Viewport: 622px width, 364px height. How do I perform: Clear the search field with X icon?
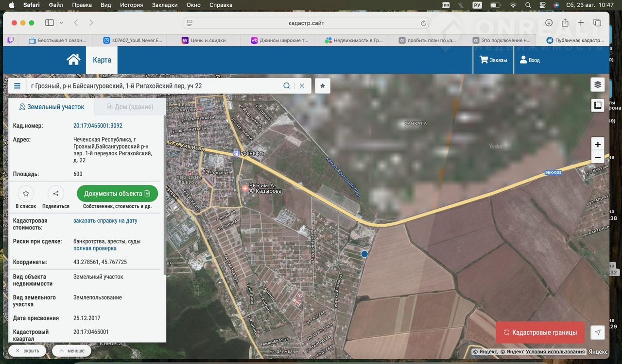[302, 86]
